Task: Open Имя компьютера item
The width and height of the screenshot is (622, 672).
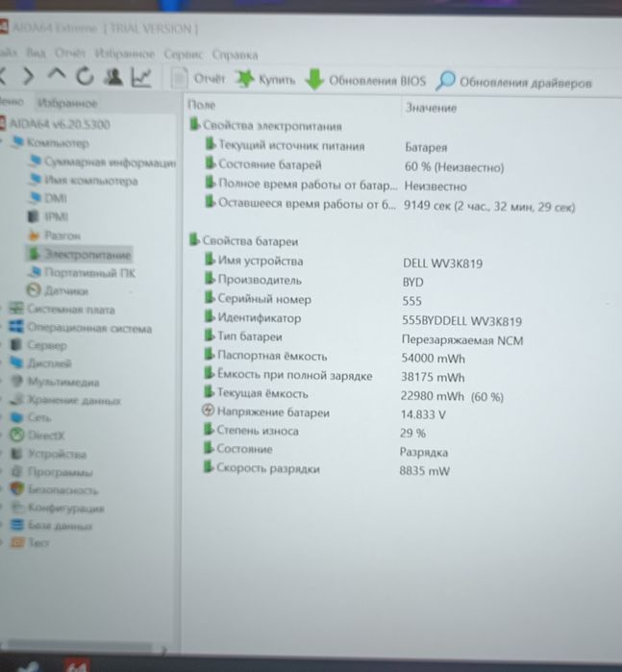Action: click(84, 181)
